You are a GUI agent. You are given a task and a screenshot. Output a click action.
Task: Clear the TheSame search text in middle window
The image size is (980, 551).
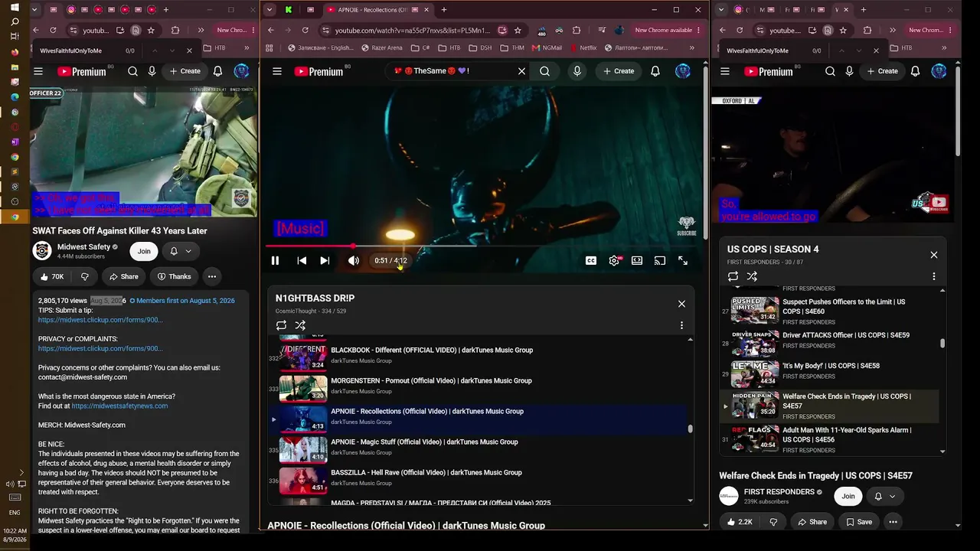521,71
